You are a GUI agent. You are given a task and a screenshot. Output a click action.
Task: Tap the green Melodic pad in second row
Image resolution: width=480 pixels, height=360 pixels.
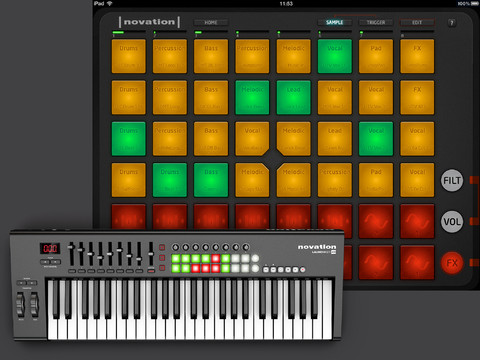point(252,97)
